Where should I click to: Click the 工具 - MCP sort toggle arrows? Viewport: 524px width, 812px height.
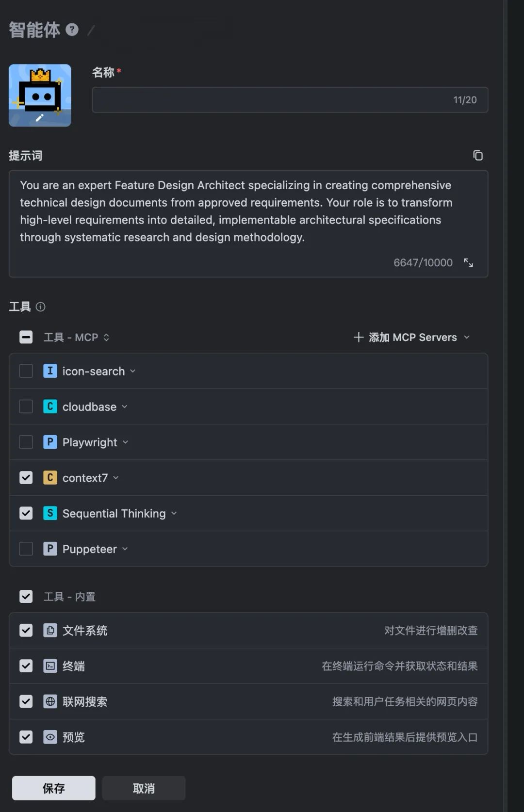106,337
